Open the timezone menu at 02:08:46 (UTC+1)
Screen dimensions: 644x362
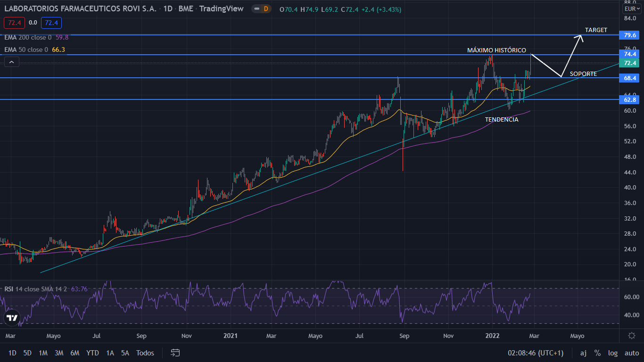(535, 353)
